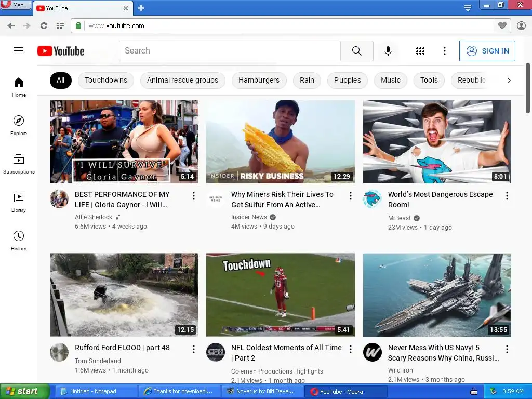Go forward in the Opera browser
This screenshot has width=532, height=399.
pyautogui.click(x=27, y=26)
